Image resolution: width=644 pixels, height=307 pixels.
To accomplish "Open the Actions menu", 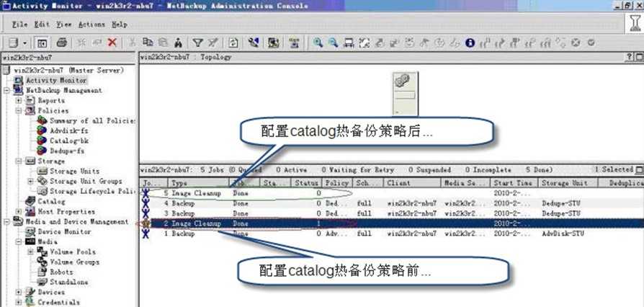I will 92,25.
